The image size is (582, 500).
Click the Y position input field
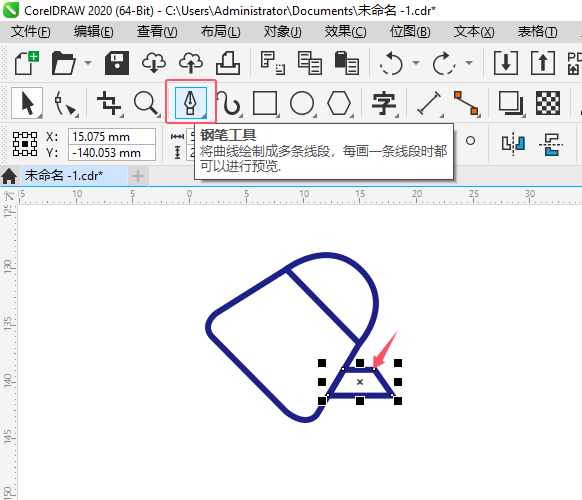(x=112, y=153)
